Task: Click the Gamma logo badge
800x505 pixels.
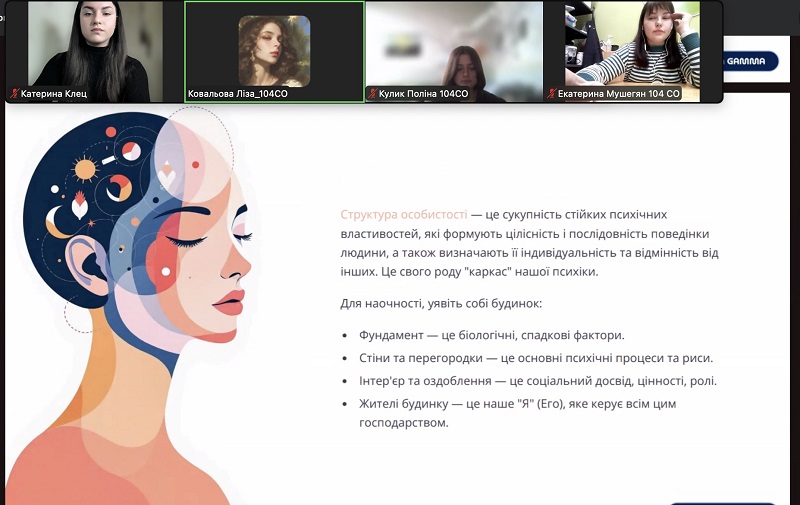Action: (747, 61)
